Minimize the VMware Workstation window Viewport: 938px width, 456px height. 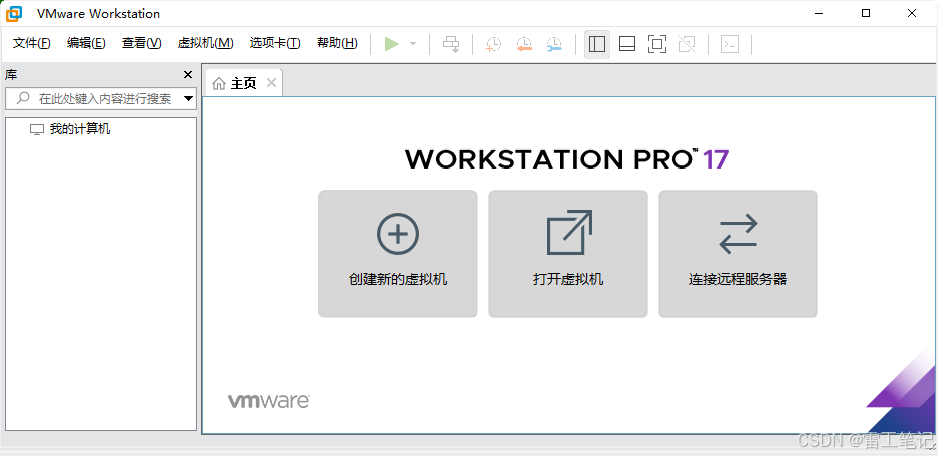coord(819,13)
